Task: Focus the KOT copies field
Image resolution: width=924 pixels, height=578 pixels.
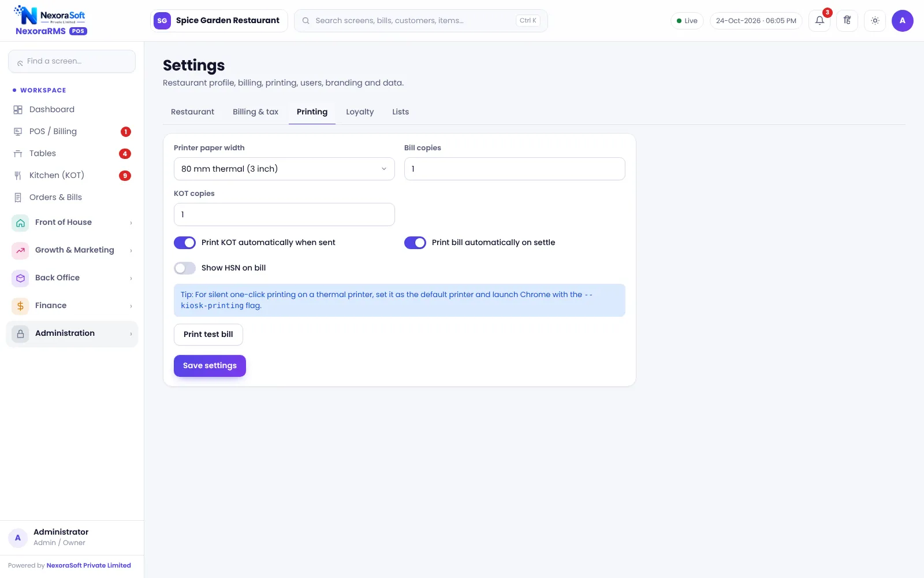Action: pyautogui.click(x=284, y=214)
